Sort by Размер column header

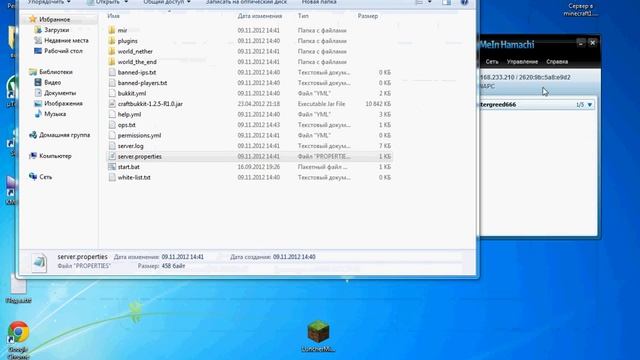click(x=368, y=16)
